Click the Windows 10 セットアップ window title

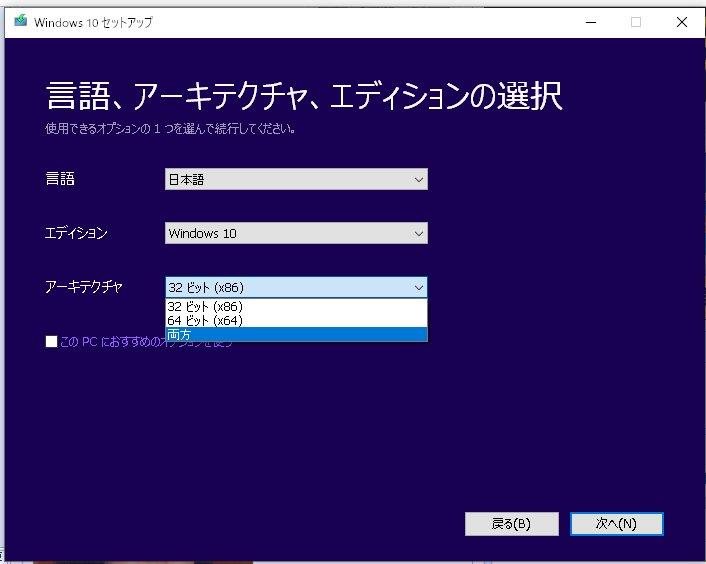click(x=93, y=22)
